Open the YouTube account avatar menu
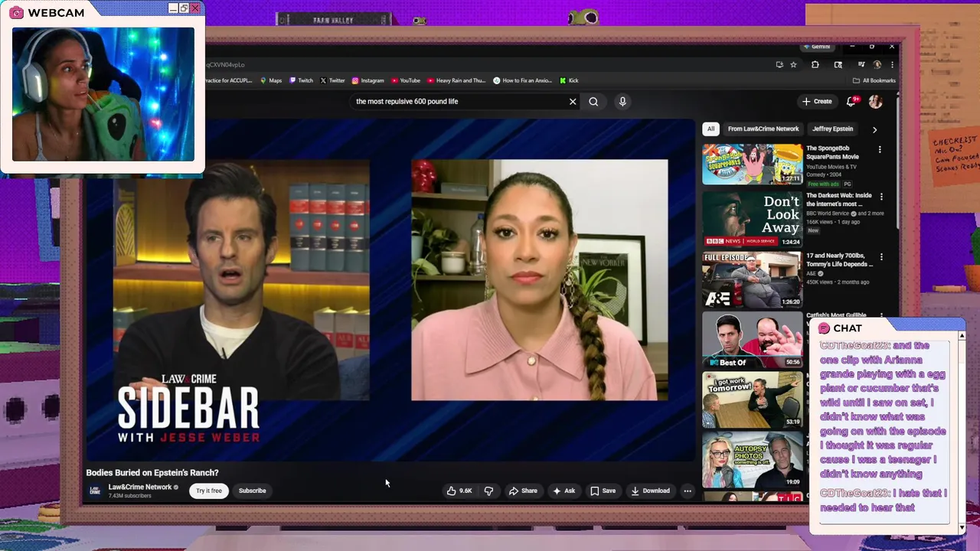This screenshot has height=551, width=980. [x=875, y=101]
